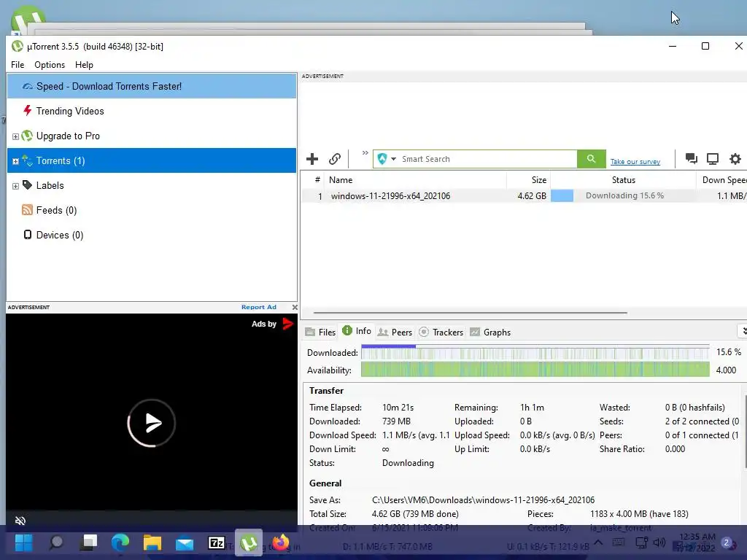Switch to the Trackers tab

[x=441, y=332]
